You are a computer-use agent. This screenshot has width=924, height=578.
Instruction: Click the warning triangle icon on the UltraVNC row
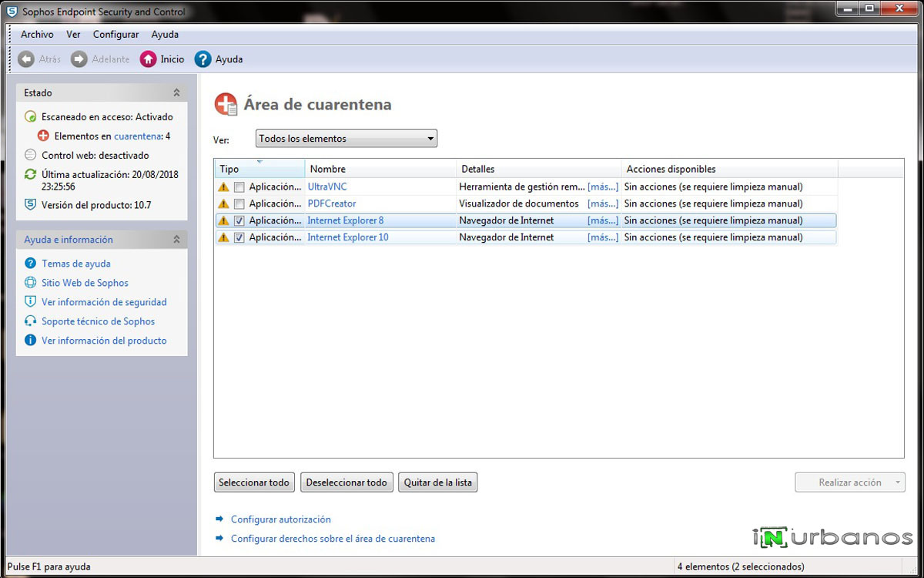223,186
